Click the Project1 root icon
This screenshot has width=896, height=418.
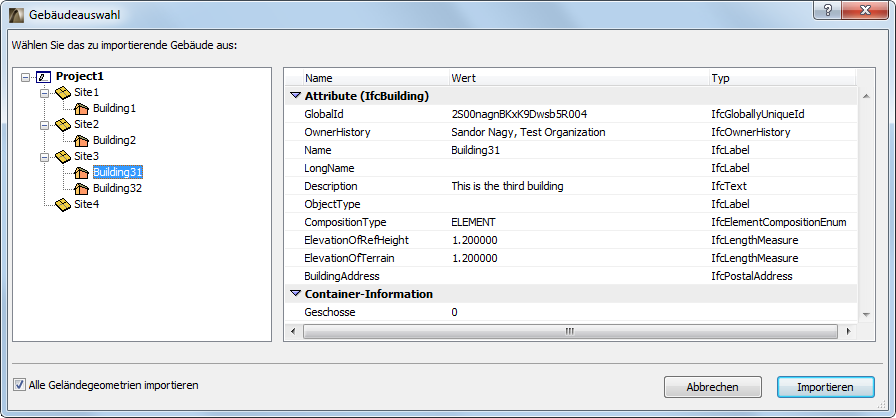[43, 77]
